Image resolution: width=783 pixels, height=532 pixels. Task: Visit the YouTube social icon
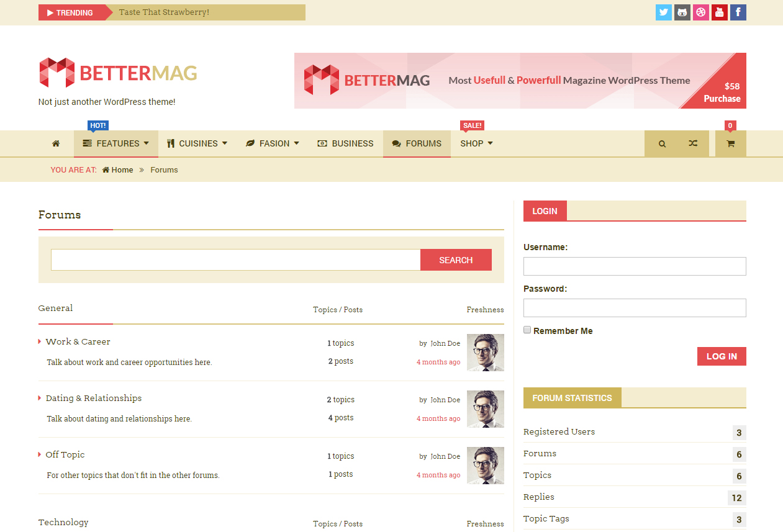point(720,12)
